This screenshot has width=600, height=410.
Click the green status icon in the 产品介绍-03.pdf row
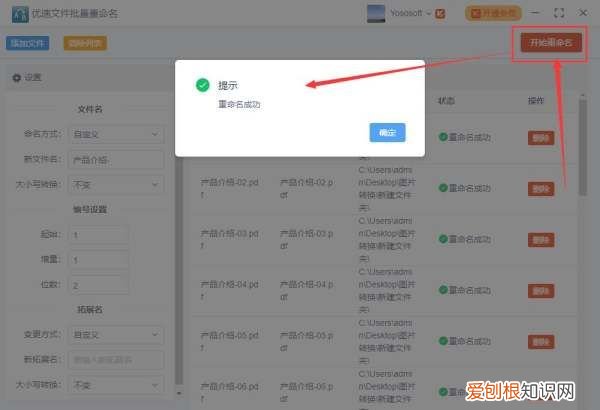443,239
